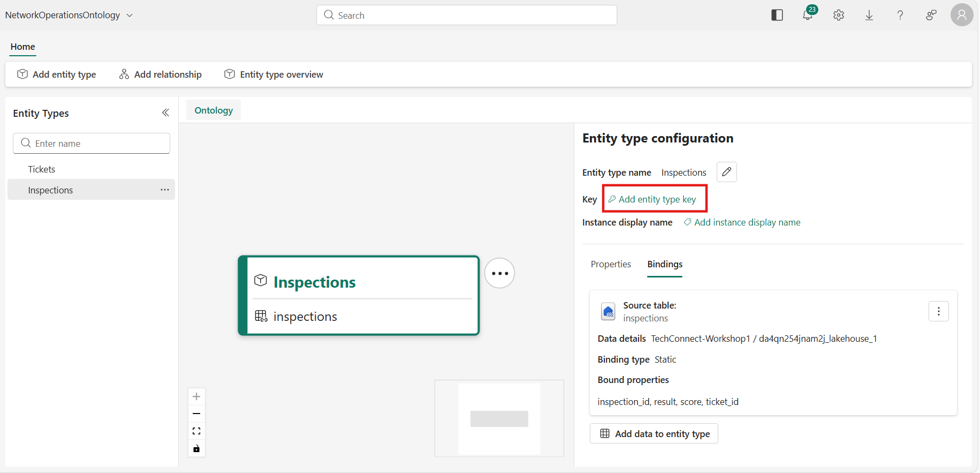The width and height of the screenshot is (980, 473).
Task: Select the Home ribbon tab
Action: [22, 47]
